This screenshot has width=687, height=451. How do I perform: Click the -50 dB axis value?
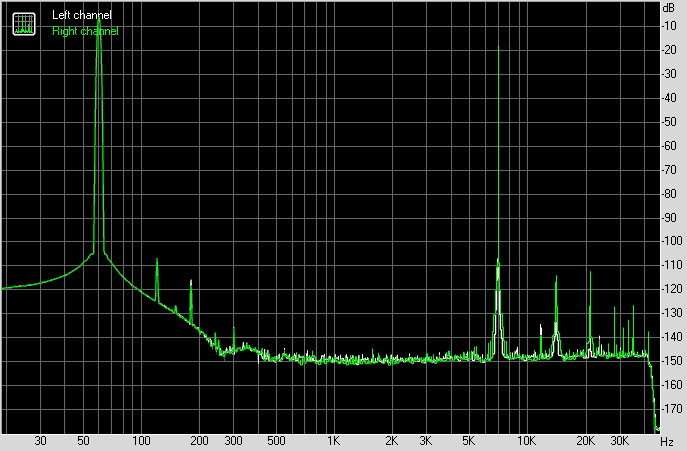[669, 122]
